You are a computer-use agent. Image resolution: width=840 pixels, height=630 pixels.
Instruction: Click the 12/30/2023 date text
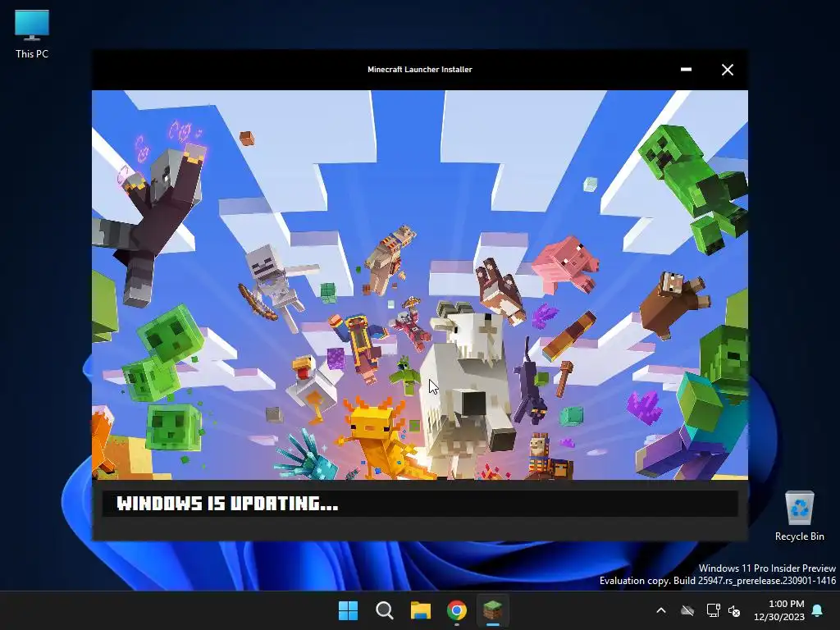pyautogui.click(x=779, y=617)
